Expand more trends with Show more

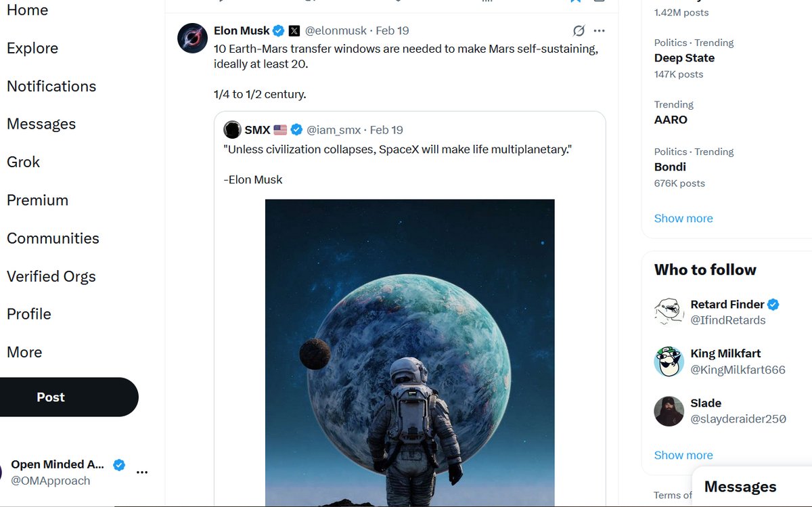(683, 218)
